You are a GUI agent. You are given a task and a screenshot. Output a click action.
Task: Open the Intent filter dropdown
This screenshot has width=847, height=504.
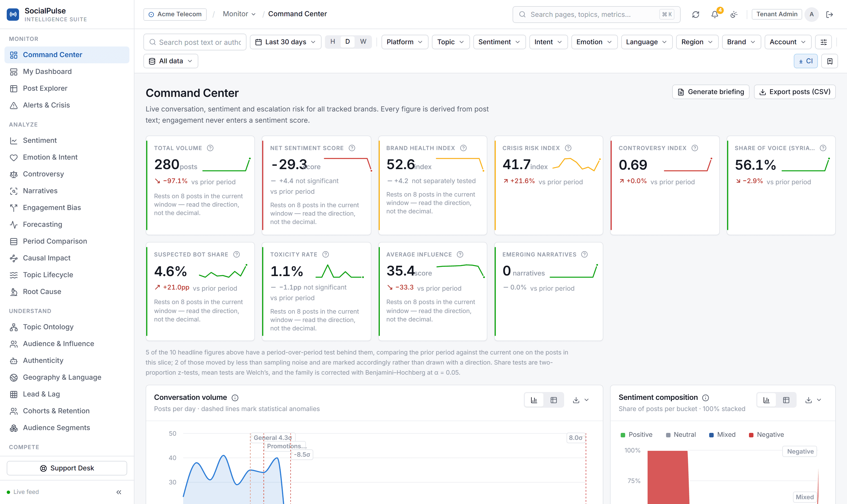click(548, 42)
